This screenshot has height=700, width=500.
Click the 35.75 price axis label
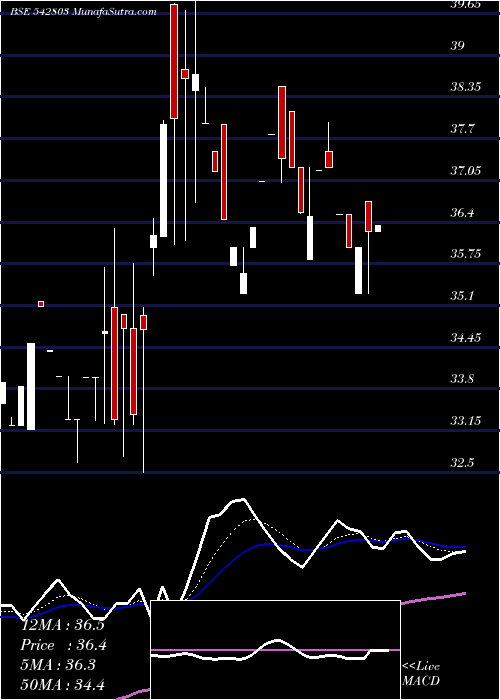(x=465, y=254)
